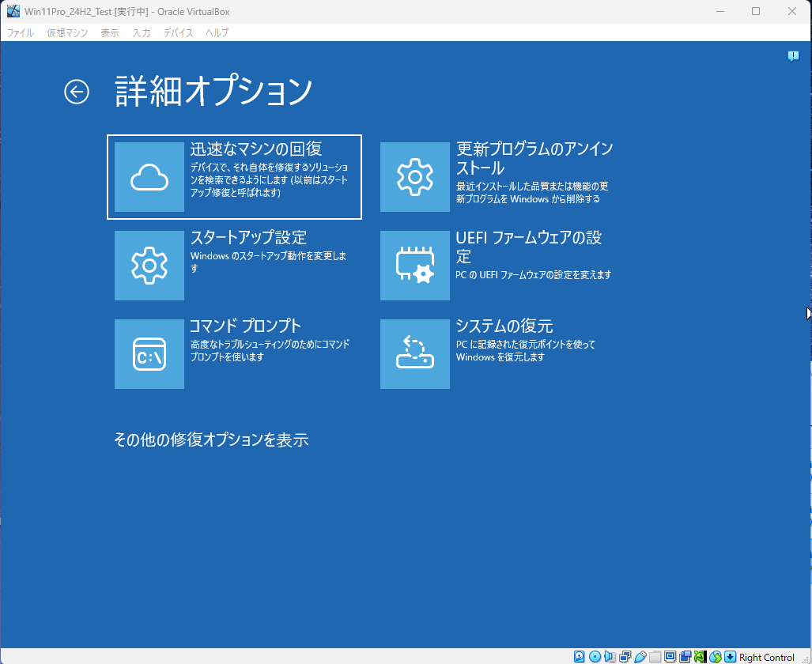The height and width of the screenshot is (664, 812).
Task: Open the ファイル menu
Action: (21, 33)
